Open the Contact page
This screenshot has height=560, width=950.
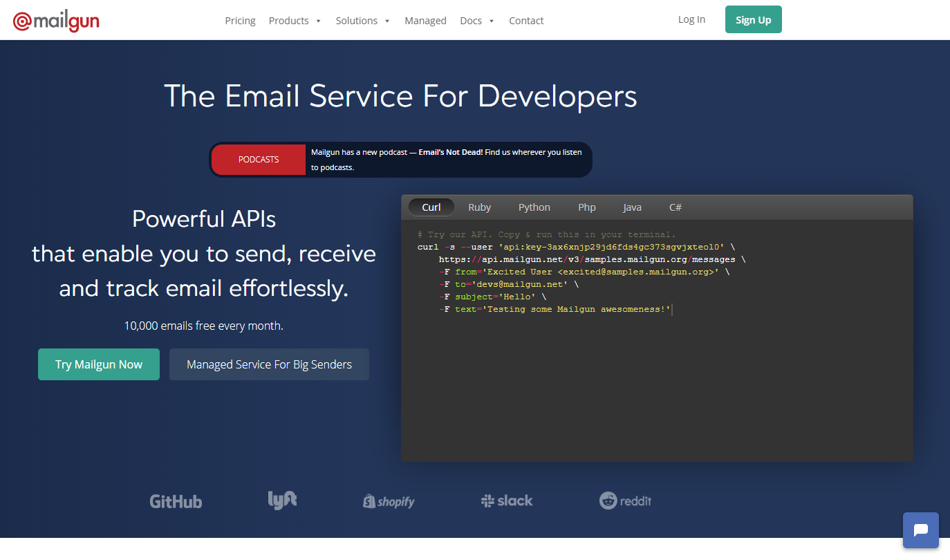(526, 21)
